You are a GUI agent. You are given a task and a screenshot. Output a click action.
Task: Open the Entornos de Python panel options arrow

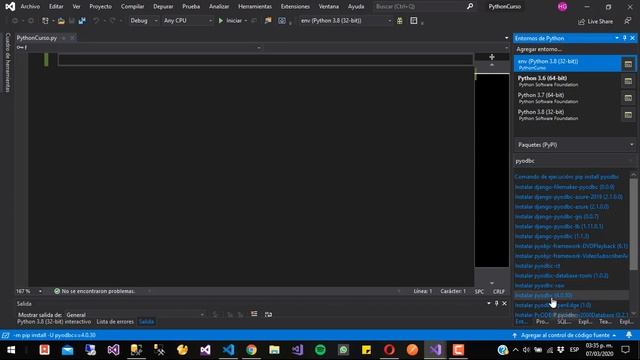(617, 38)
